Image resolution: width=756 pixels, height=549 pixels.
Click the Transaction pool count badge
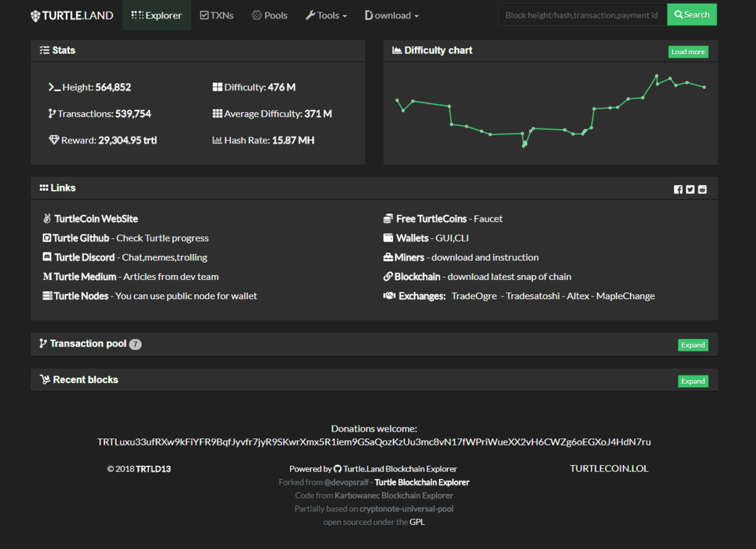[135, 344]
